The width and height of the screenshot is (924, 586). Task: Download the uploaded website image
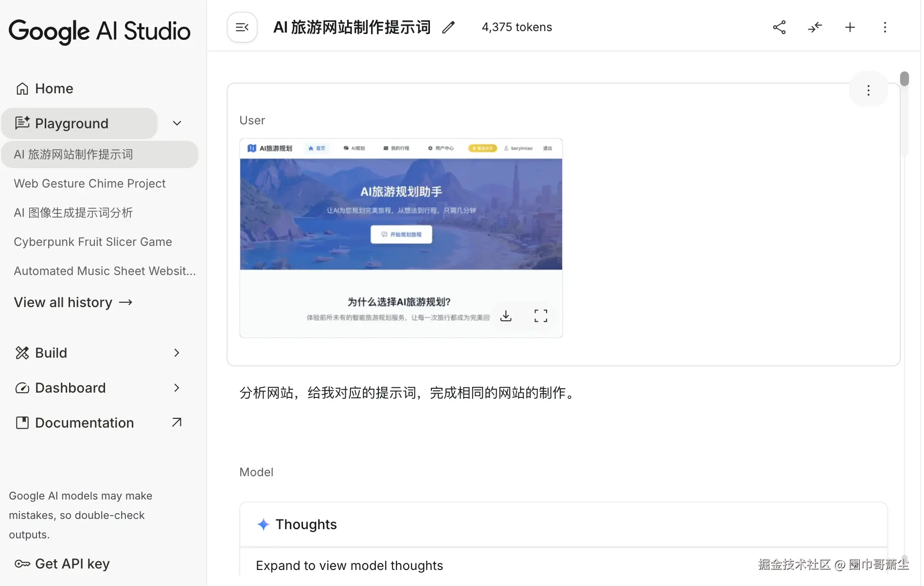[506, 316]
